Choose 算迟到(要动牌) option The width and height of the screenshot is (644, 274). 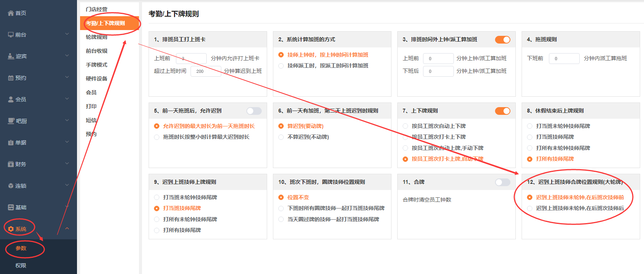coord(301,126)
